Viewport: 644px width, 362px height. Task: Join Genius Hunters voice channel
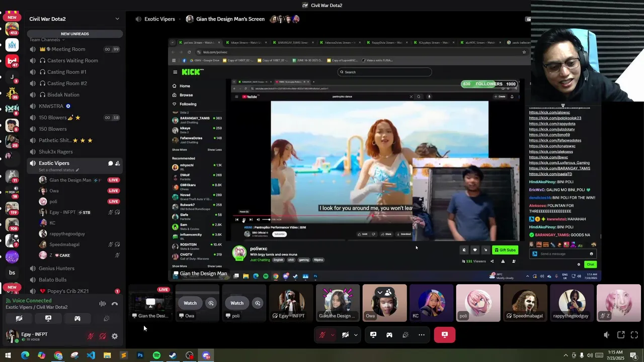pos(74,268)
